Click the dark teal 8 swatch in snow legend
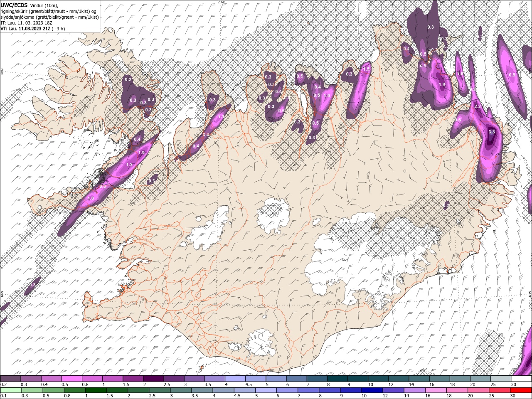Viewport: 532px width, 399px height. coord(337,379)
